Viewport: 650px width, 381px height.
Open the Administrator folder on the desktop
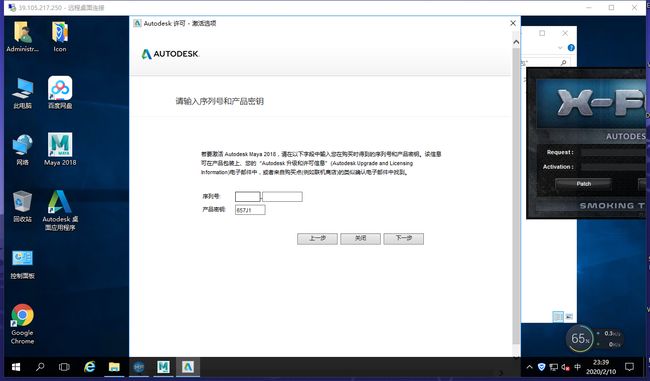22,37
